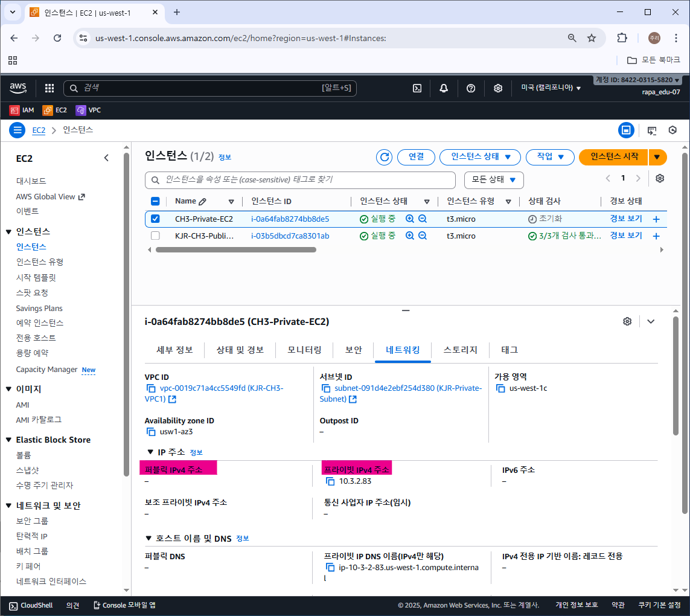Copy the availability zone us-west-1c
Image resolution: width=690 pixels, height=616 pixels.
point(501,388)
